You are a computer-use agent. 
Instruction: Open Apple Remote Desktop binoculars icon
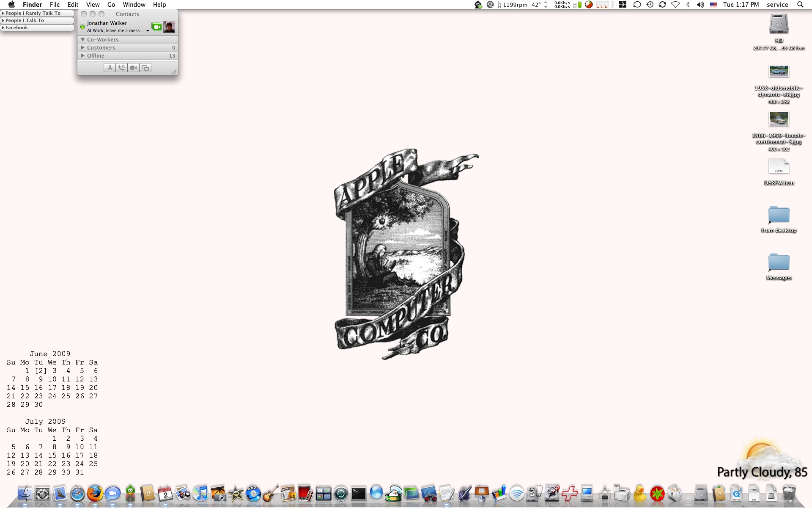coord(429,494)
